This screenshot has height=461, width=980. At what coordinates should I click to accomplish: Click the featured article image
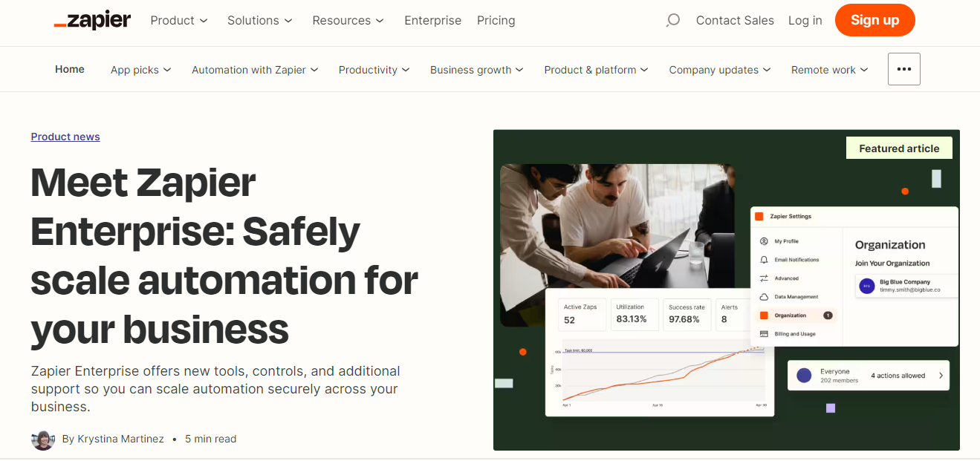click(x=727, y=290)
